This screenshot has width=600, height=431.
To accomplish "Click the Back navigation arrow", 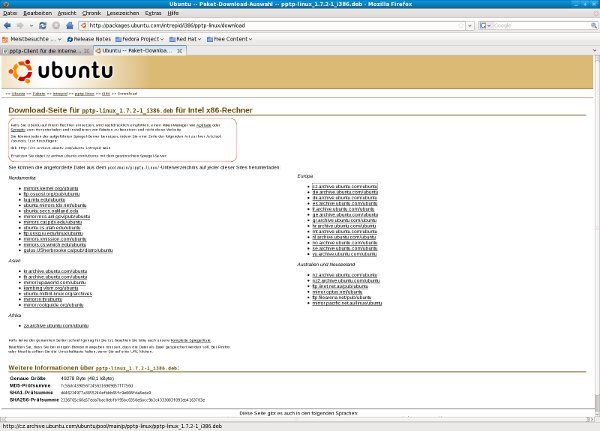I will [x=9, y=24].
